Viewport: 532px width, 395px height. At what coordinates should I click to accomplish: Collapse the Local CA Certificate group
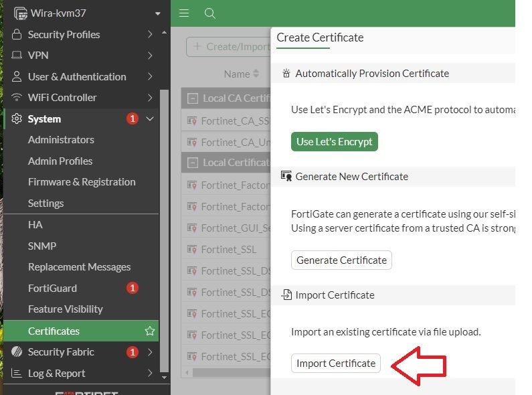click(193, 98)
